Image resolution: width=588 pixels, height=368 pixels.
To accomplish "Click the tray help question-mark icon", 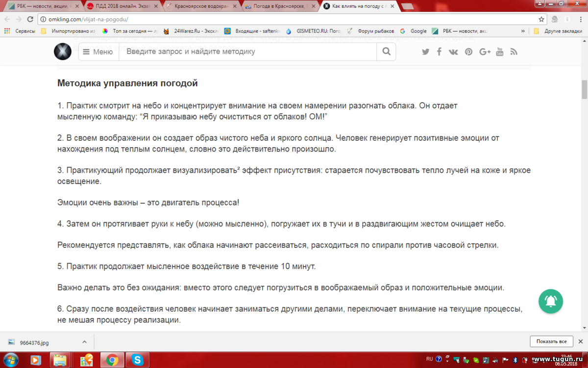I will click(439, 359).
